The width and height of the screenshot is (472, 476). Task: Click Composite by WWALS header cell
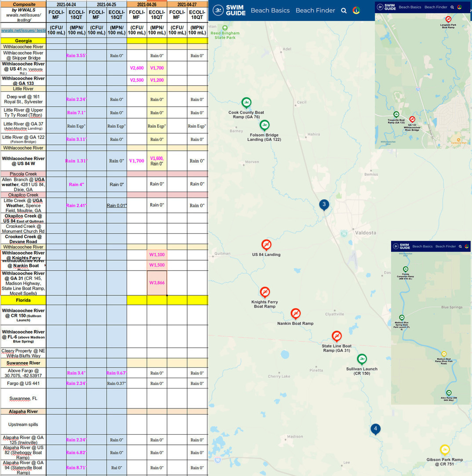click(x=23, y=12)
